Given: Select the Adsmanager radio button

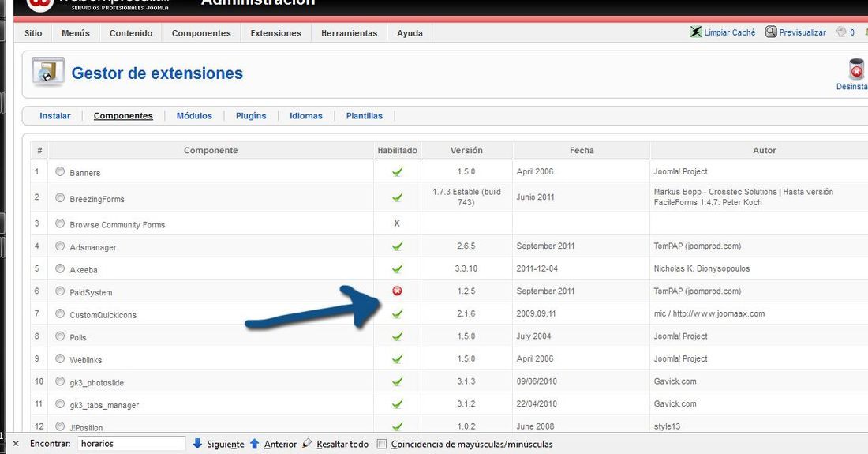Looking at the screenshot, I should [x=60, y=246].
